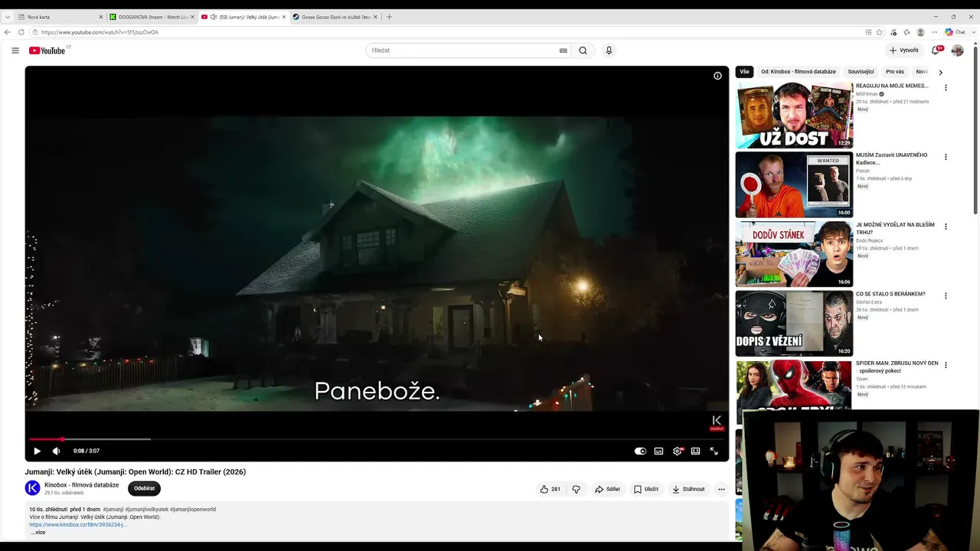Enter fullscreen in the video player

coord(714,451)
